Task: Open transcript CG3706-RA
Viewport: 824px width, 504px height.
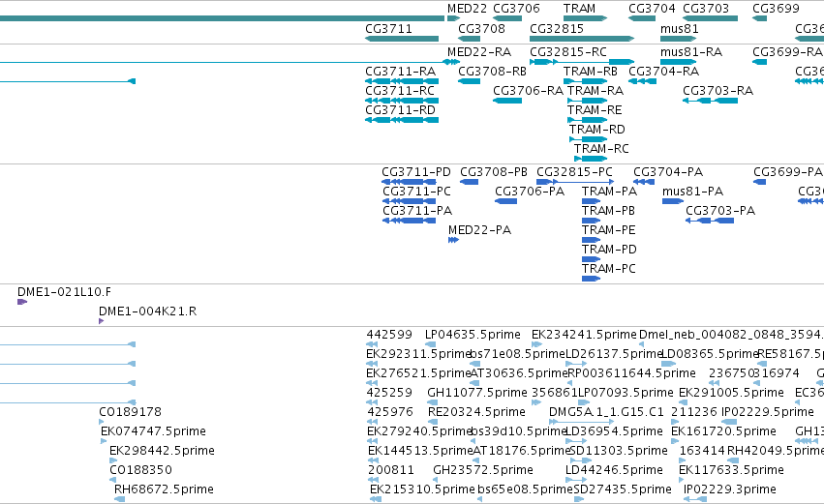Action: coord(528,91)
